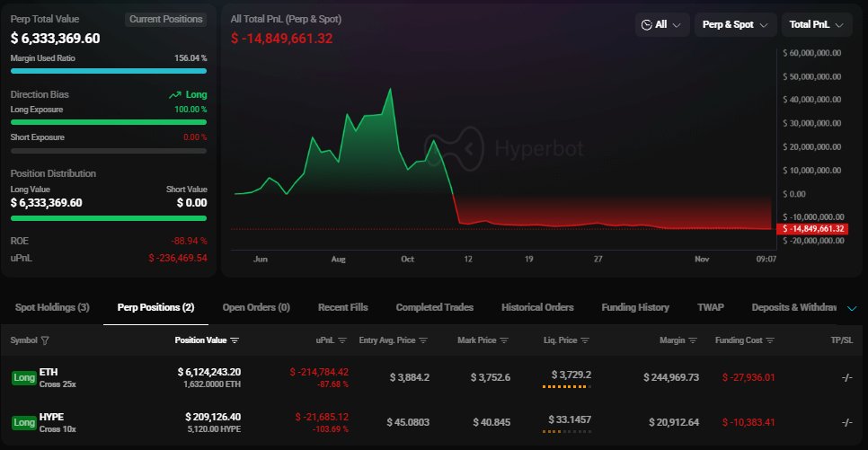This screenshot has height=450, width=868.
Task: Open the Open Orders (0) tab
Action: coord(256,307)
